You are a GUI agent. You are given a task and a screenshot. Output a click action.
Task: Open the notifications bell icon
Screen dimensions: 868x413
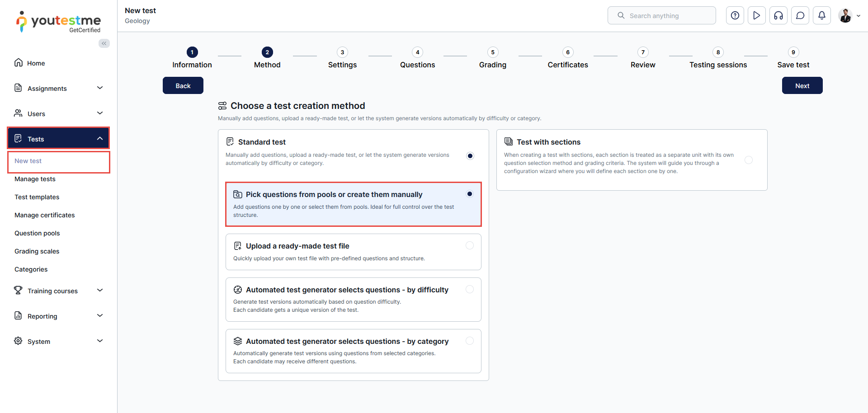pos(821,16)
